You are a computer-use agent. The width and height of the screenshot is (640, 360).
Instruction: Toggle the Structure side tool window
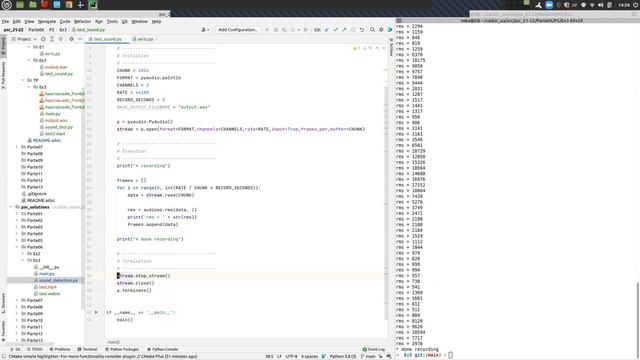(3, 303)
